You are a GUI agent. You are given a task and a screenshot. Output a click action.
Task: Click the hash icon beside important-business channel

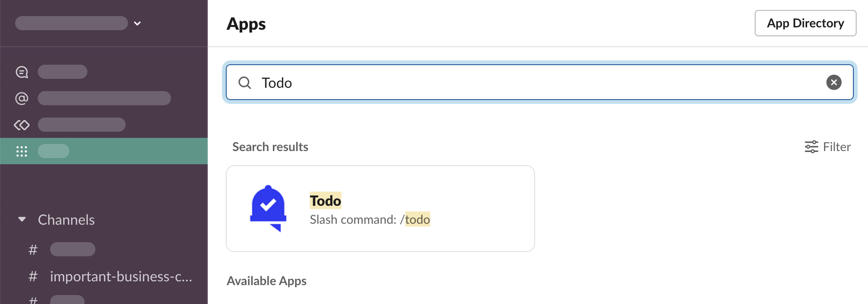(x=33, y=276)
